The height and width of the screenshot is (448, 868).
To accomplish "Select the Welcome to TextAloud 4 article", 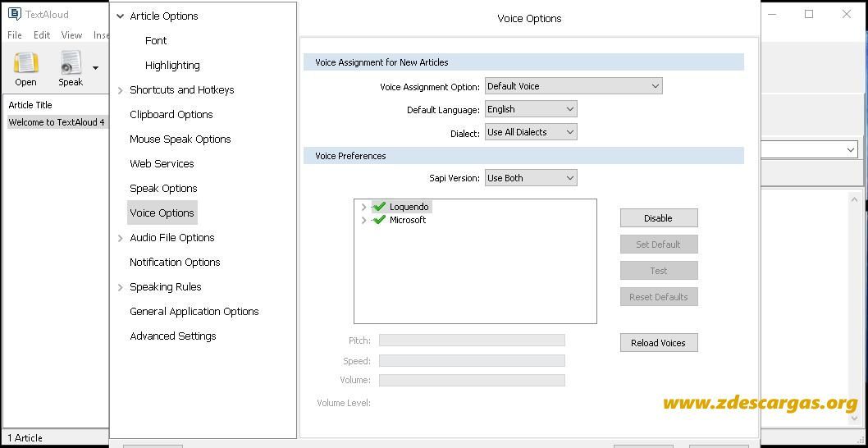I will pyautogui.click(x=57, y=122).
